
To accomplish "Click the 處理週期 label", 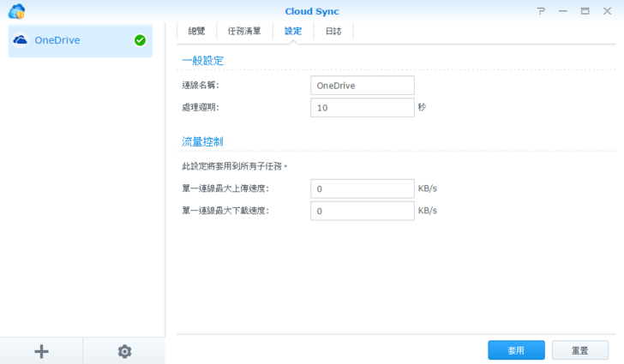I will 201,107.
